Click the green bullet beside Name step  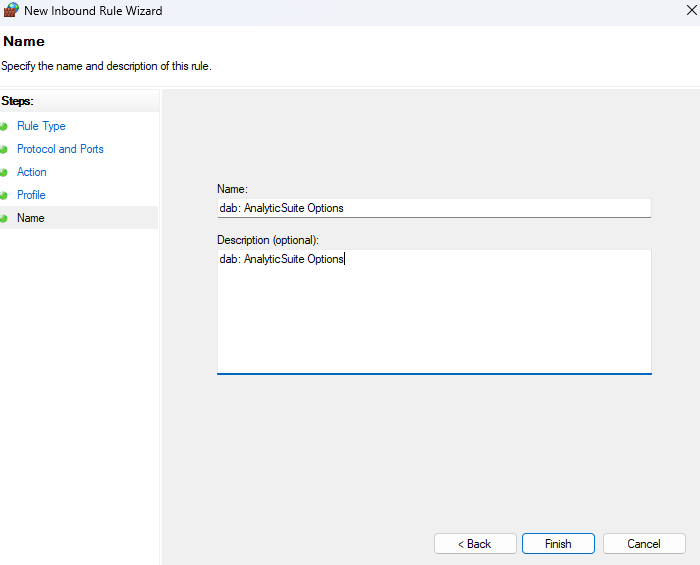pyautogui.click(x=4, y=218)
